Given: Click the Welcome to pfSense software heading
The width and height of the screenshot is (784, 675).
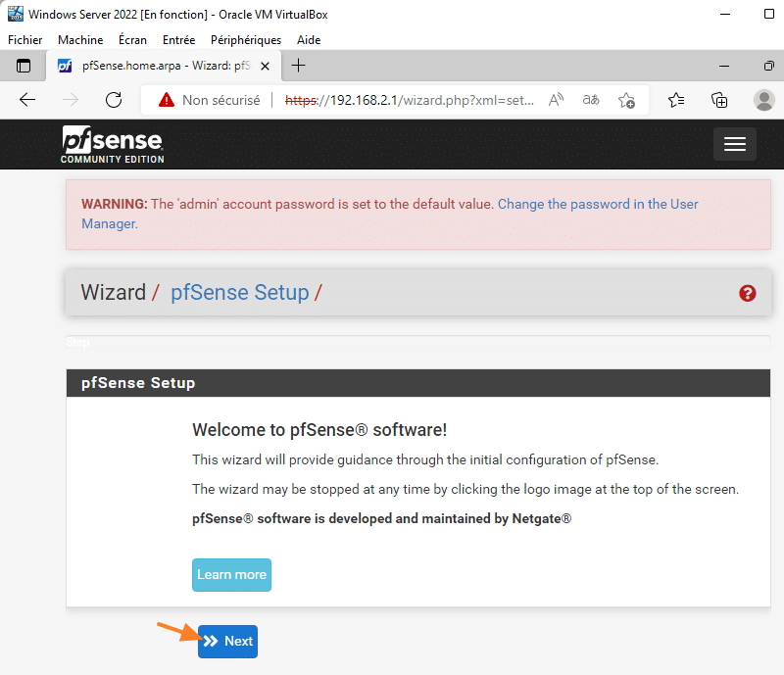Looking at the screenshot, I should point(319,430).
